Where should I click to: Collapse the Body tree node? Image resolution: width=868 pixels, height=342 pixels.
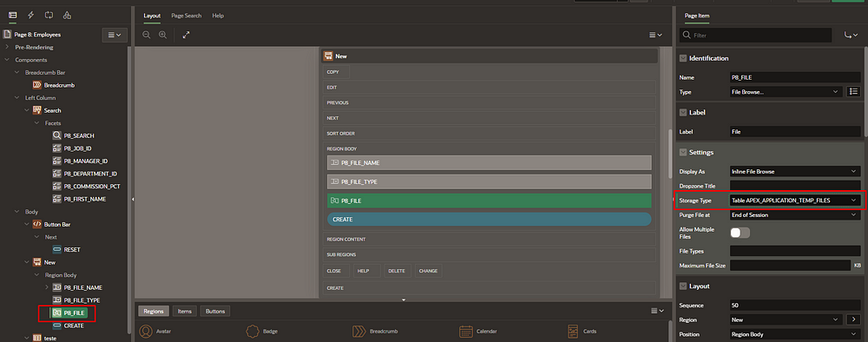click(x=16, y=212)
